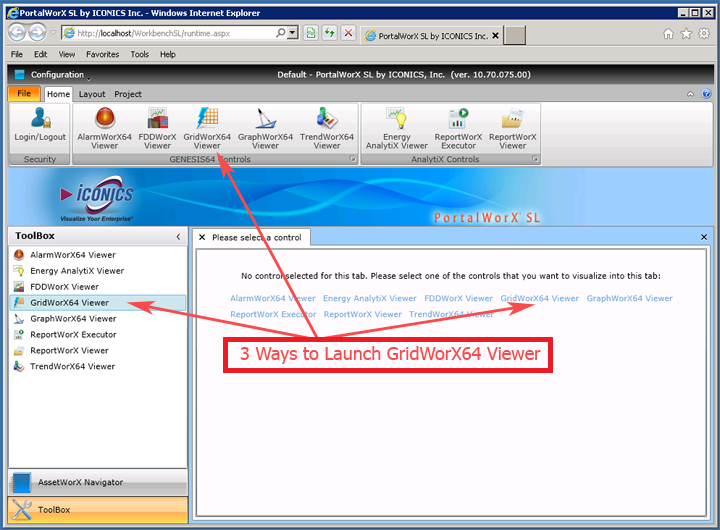720x530 pixels.
Task: Switch to the Layout ribbon tab
Action: [x=92, y=94]
